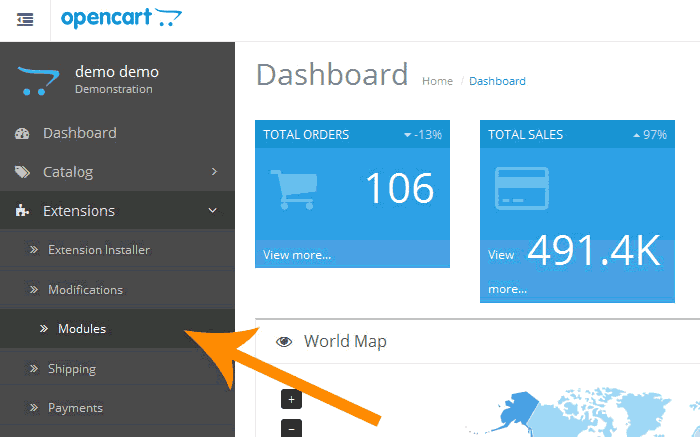Click the Dashboard page title
Viewport: 700px width, 437px height.
pyautogui.click(x=332, y=75)
